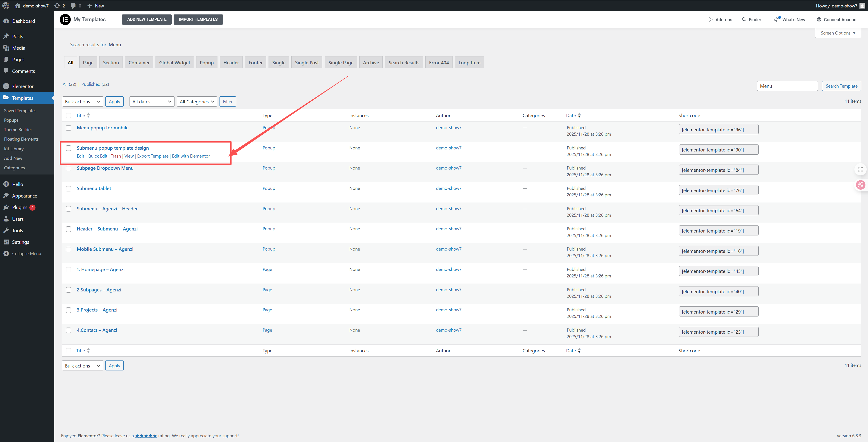Viewport: 868px width, 442px height.
Task: Open the All Categories dropdown
Action: coord(197,102)
